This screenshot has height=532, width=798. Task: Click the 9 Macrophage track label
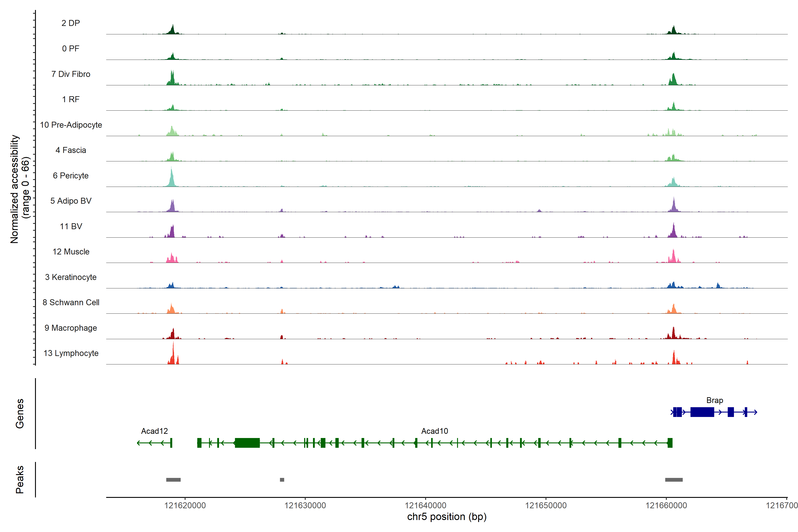pos(70,328)
